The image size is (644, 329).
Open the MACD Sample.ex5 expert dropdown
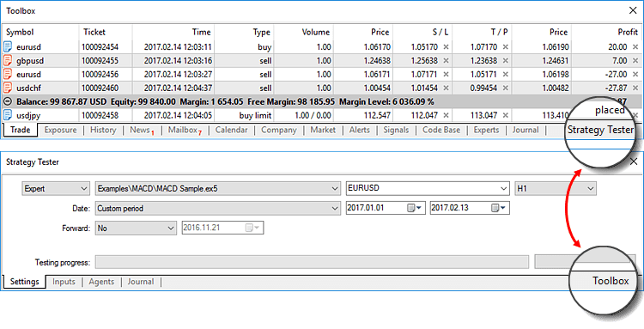(x=218, y=189)
